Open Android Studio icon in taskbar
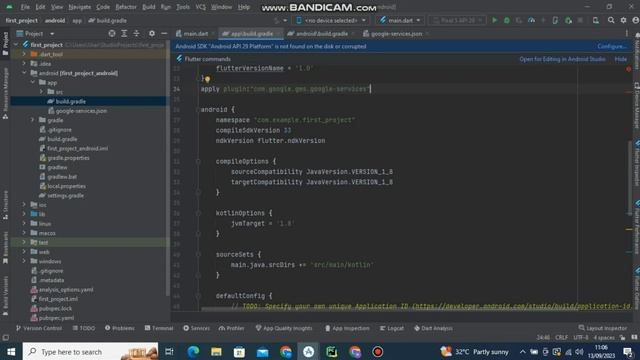This screenshot has height=360, width=640. click(x=309, y=351)
